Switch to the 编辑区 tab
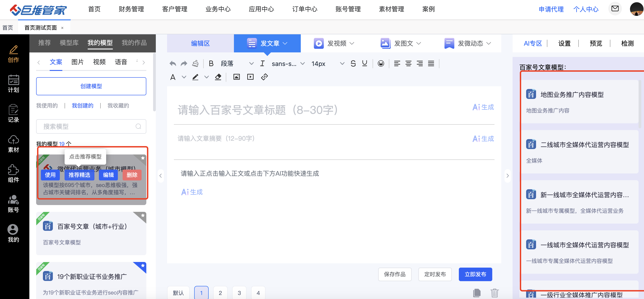The width and height of the screenshot is (644, 299). pyautogui.click(x=200, y=44)
